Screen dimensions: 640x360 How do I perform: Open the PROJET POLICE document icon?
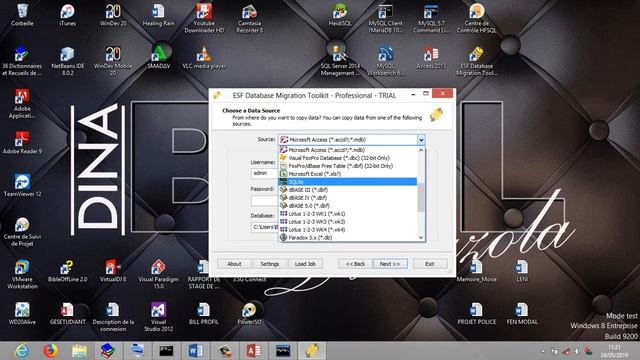click(x=476, y=313)
